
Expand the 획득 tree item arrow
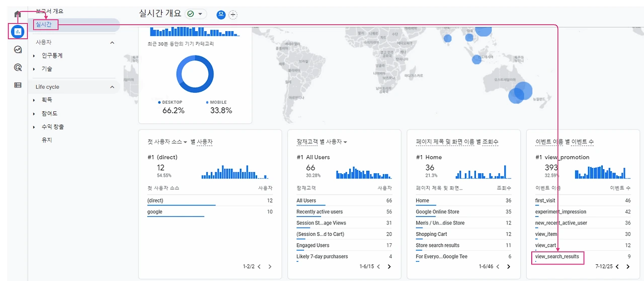coord(34,100)
